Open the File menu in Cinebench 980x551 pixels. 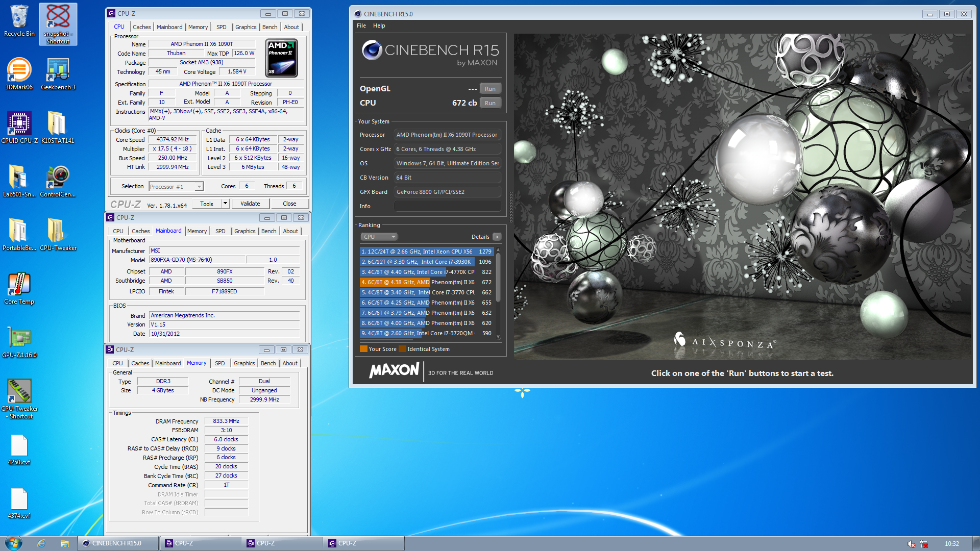coord(361,26)
